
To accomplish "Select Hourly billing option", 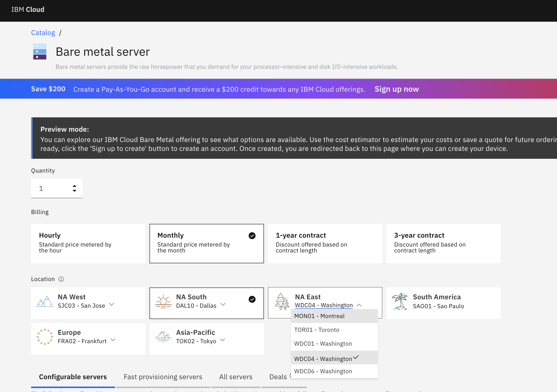I will (x=88, y=243).
